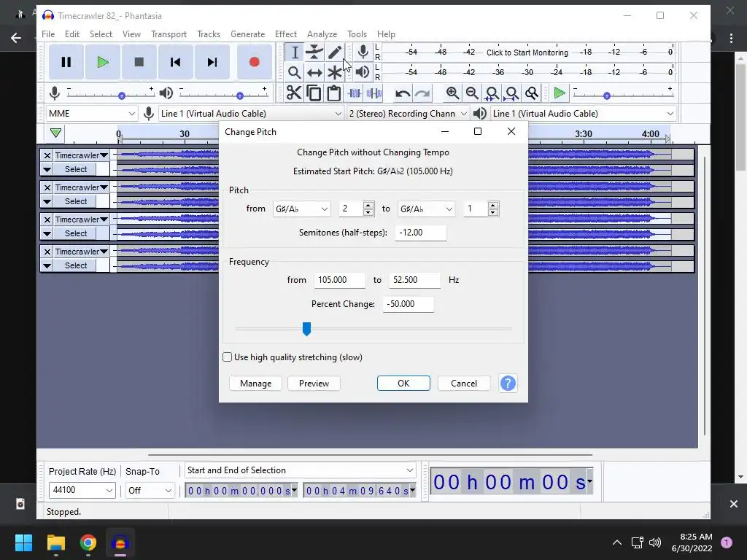This screenshot has height=560, width=747.
Task: Click the Zoom In icon
Action: (x=452, y=93)
